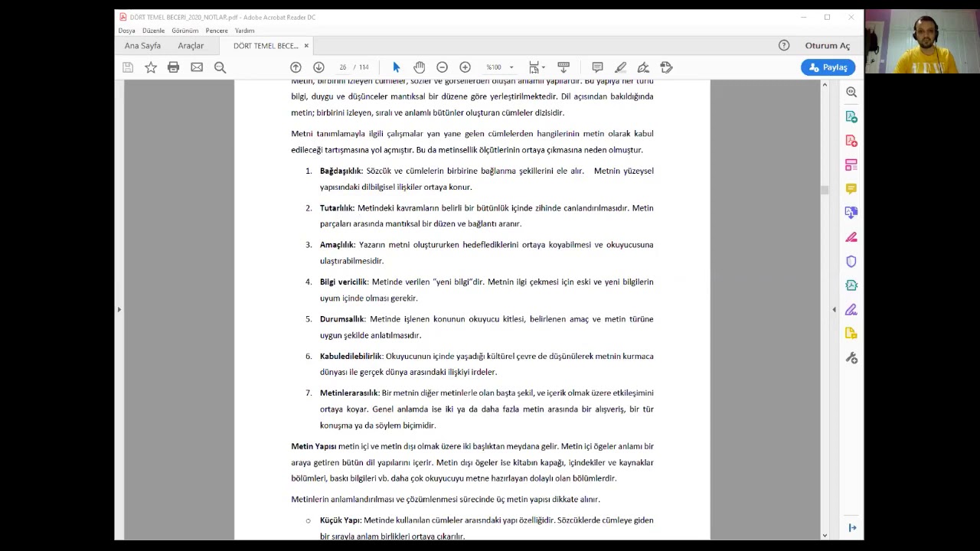
Task: Open search tool in right panel
Action: 851,92
